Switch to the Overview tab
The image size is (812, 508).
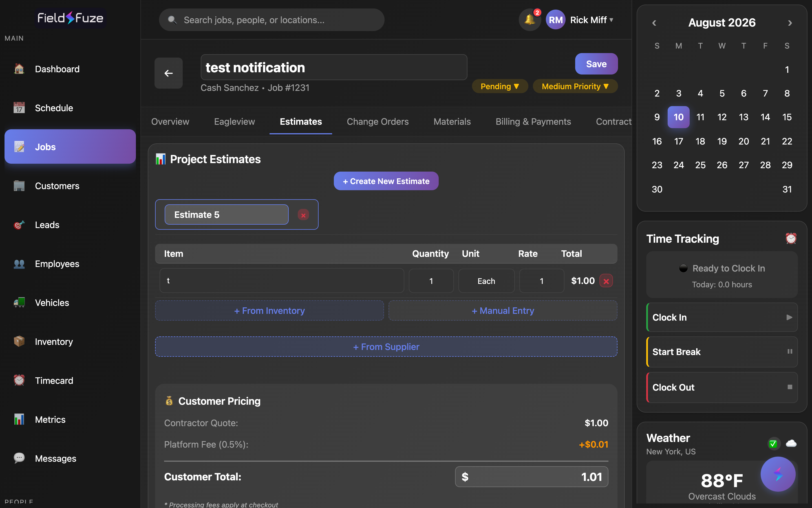pos(170,122)
